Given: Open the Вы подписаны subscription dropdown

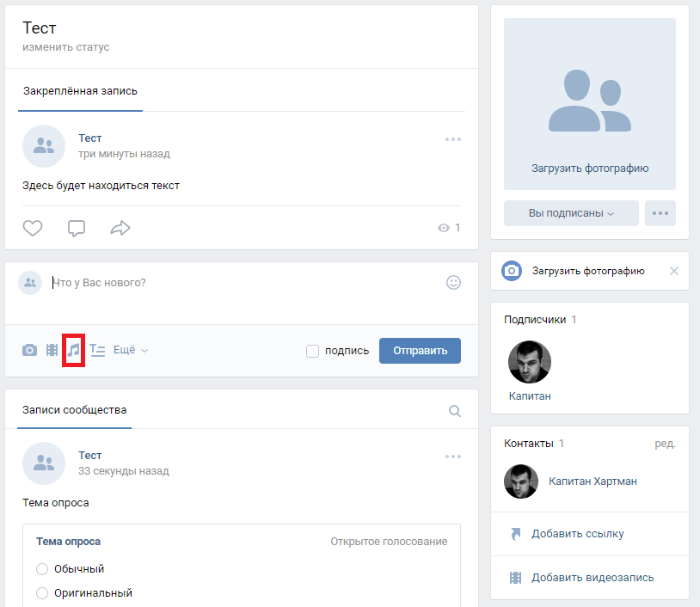Looking at the screenshot, I should click(x=571, y=213).
